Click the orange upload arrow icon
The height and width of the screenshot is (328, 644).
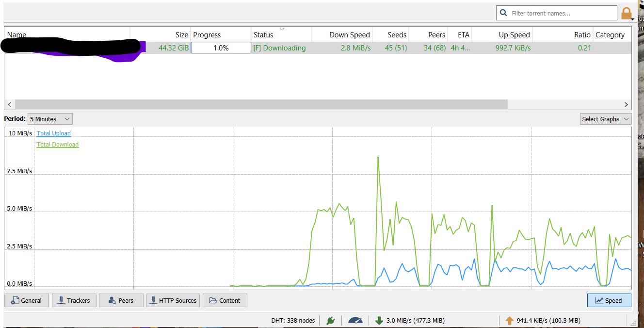(509, 320)
